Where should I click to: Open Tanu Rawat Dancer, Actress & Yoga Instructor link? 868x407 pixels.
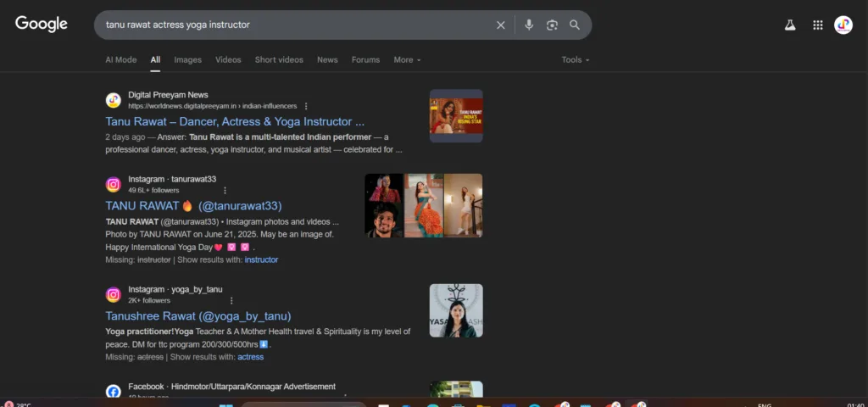(235, 121)
